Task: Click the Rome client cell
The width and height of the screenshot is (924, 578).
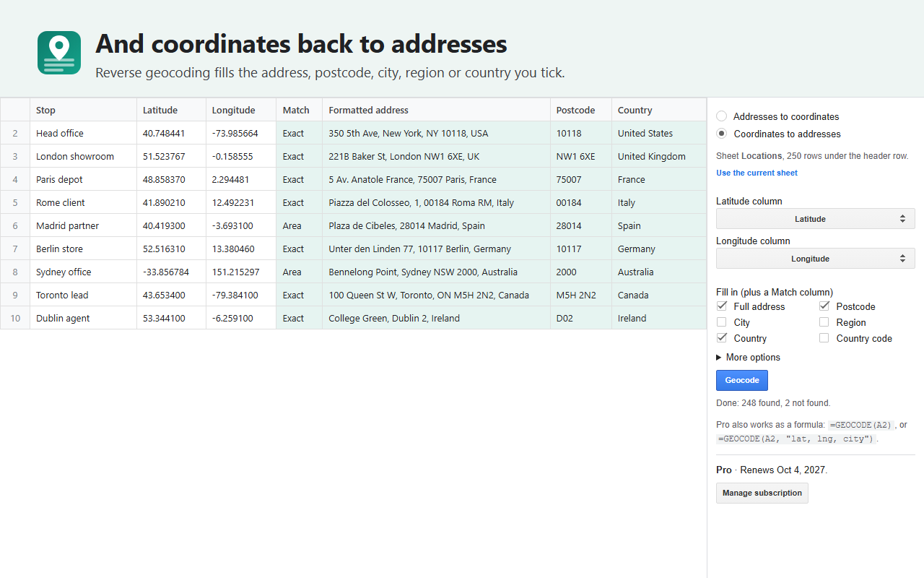Action: 83,202
